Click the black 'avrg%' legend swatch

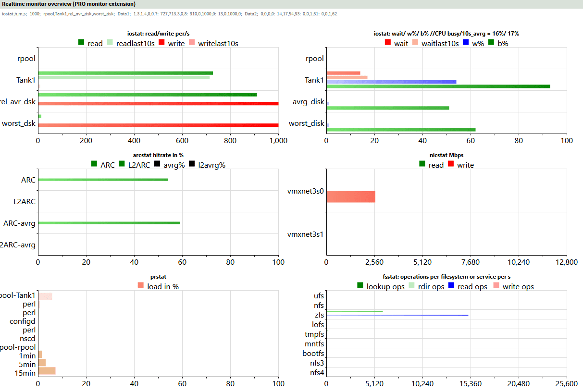157,164
